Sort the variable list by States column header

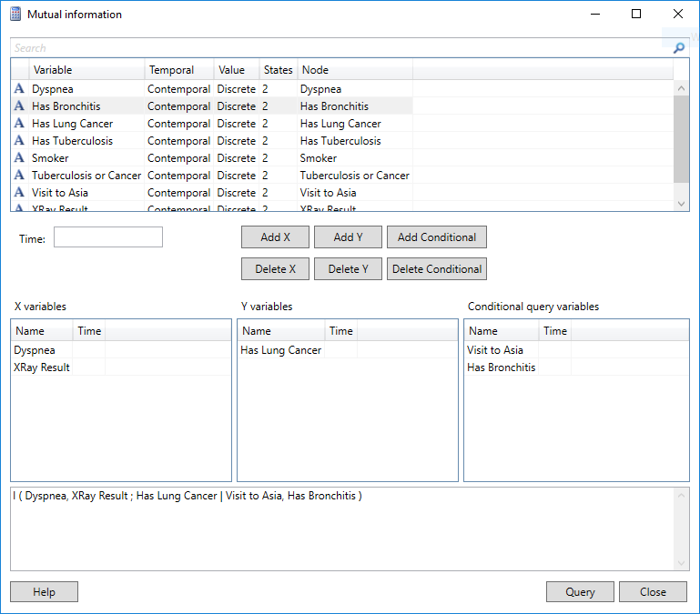pos(279,70)
